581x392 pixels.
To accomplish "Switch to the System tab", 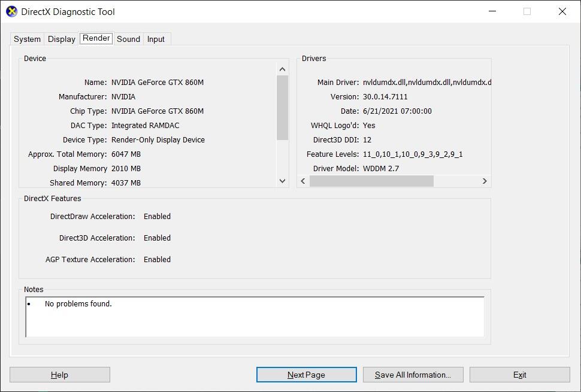I will click(27, 39).
